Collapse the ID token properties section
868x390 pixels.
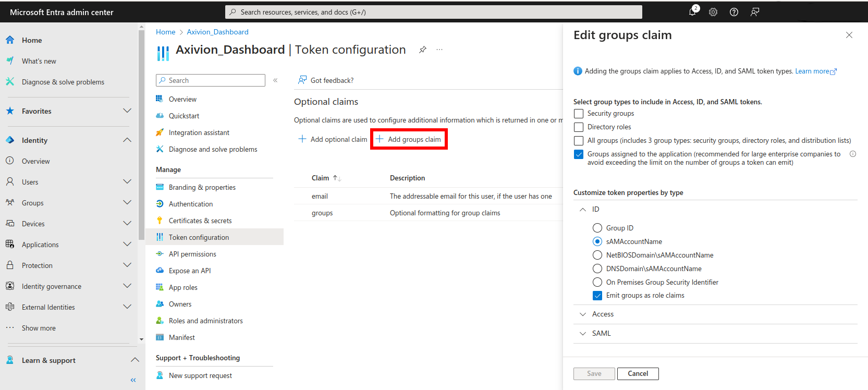tap(583, 210)
